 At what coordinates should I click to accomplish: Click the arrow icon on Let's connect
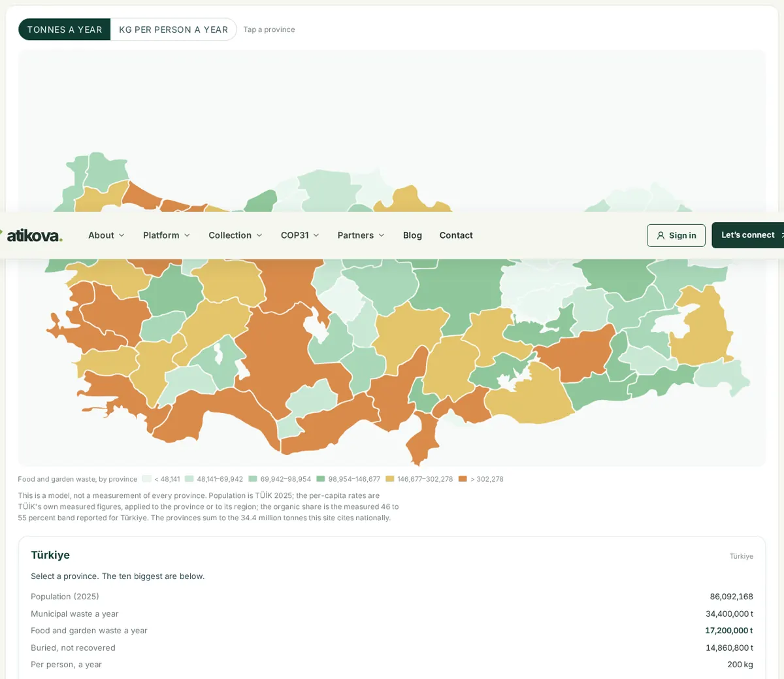782,235
